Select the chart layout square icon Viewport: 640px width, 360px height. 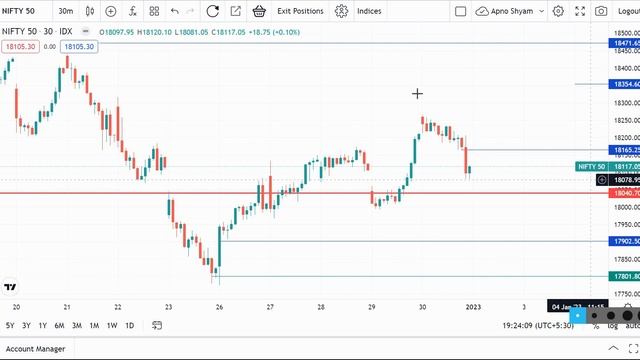click(x=460, y=11)
